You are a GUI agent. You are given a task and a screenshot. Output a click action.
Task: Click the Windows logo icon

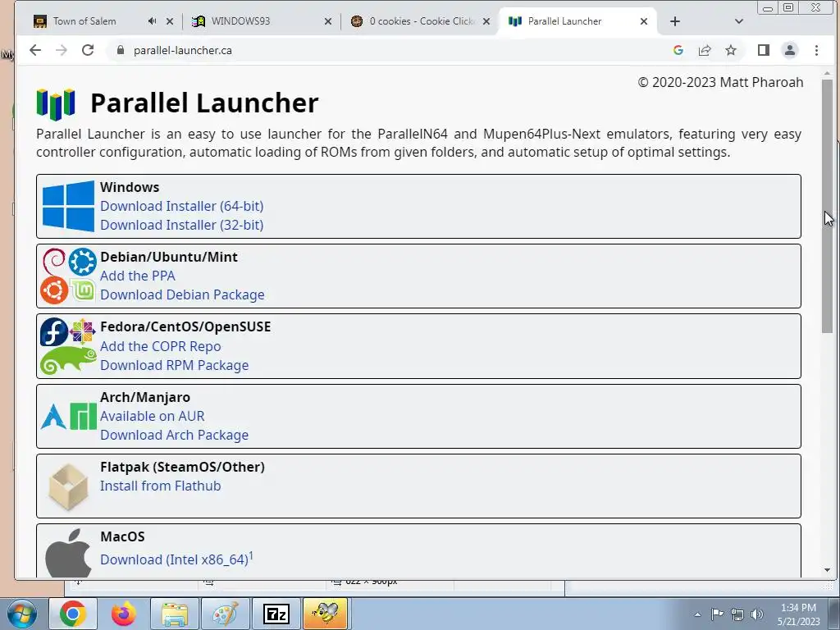[x=68, y=206]
